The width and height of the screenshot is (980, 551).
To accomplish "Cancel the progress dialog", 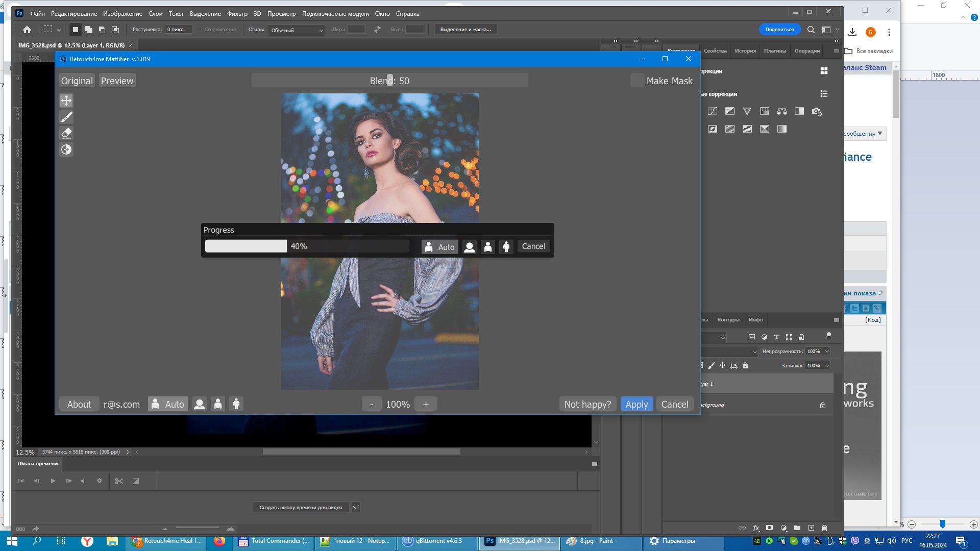I will 533,246.
